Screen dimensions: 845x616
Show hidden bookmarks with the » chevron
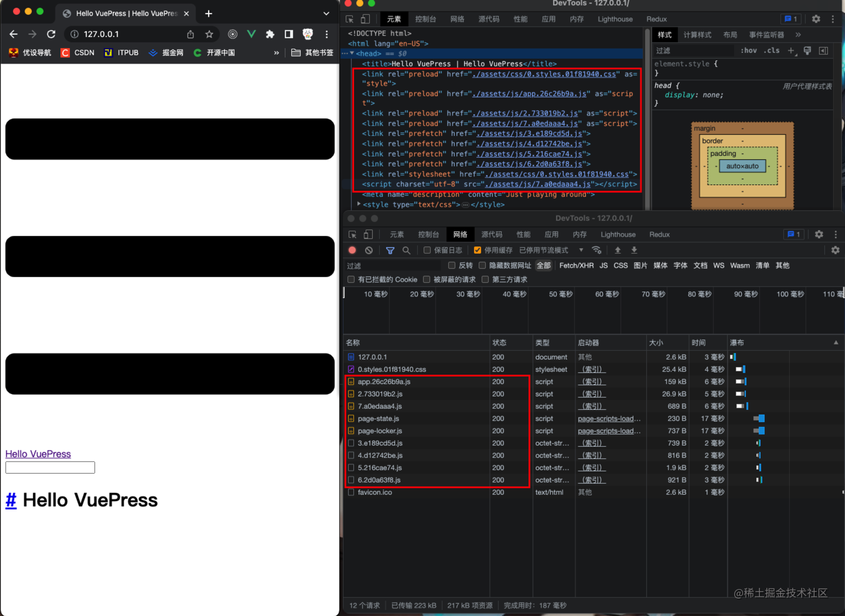(x=277, y=53)
